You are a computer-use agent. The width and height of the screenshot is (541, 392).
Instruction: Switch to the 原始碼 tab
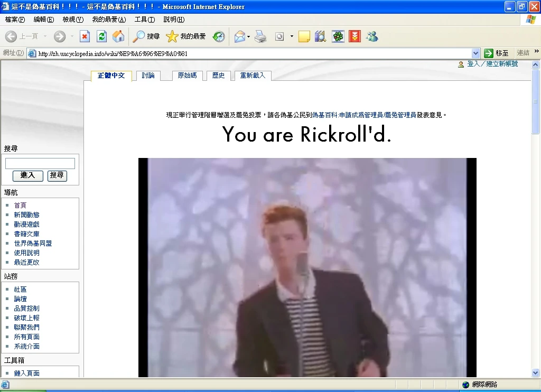[x=187, y=76]
